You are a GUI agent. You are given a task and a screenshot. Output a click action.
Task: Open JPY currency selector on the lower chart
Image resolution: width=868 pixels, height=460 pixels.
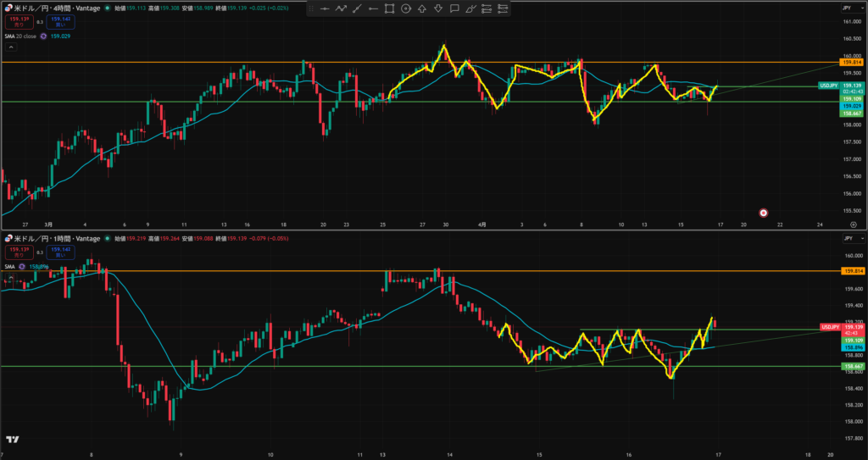(x=846, y=240)
